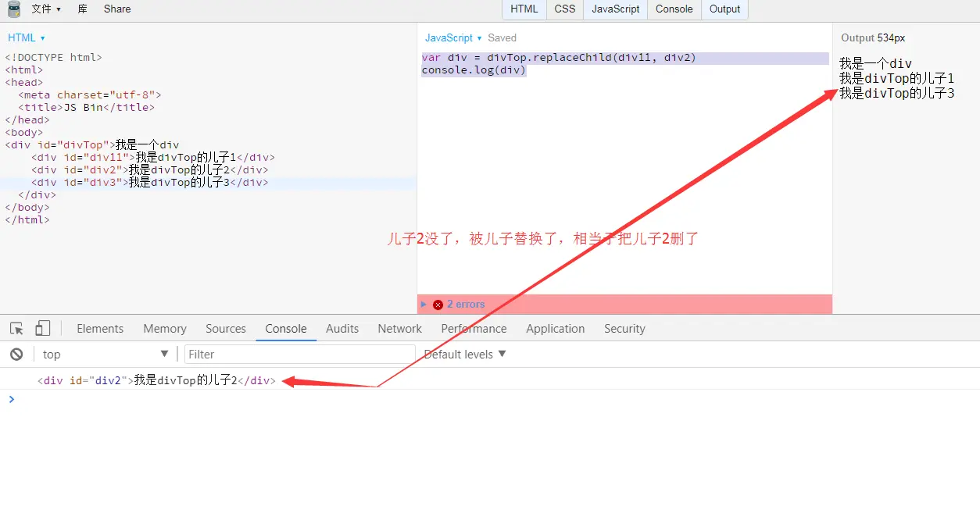Click the red error icon
This screenshot has height=524, width=980.
[x=438, y=305]
